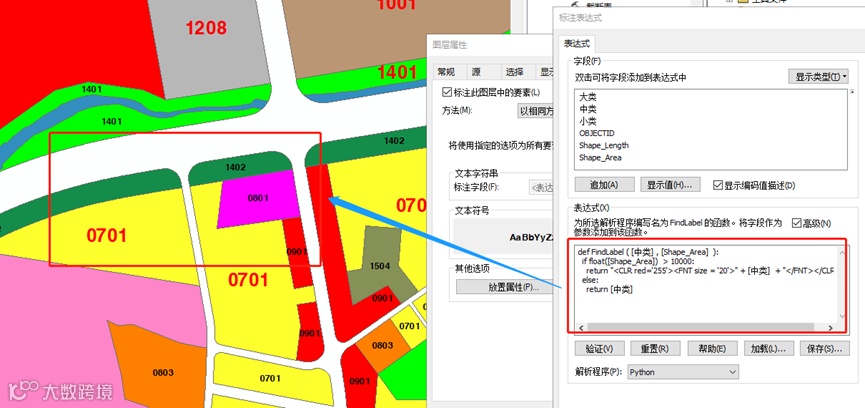Click the 追加(A) button
The height and width of the screenshot is (408, 865).
[x=605, y=184]
